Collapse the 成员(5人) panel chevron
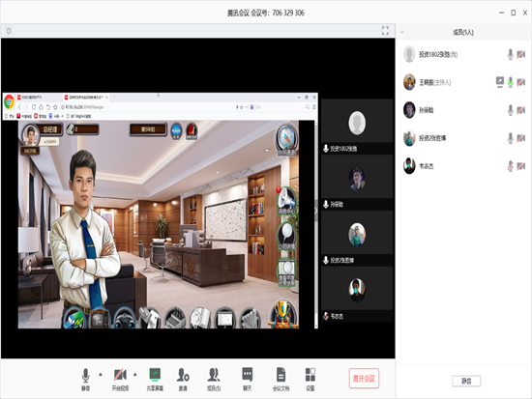This screenshot has width=532, height=399. click(x=402, y=32)
